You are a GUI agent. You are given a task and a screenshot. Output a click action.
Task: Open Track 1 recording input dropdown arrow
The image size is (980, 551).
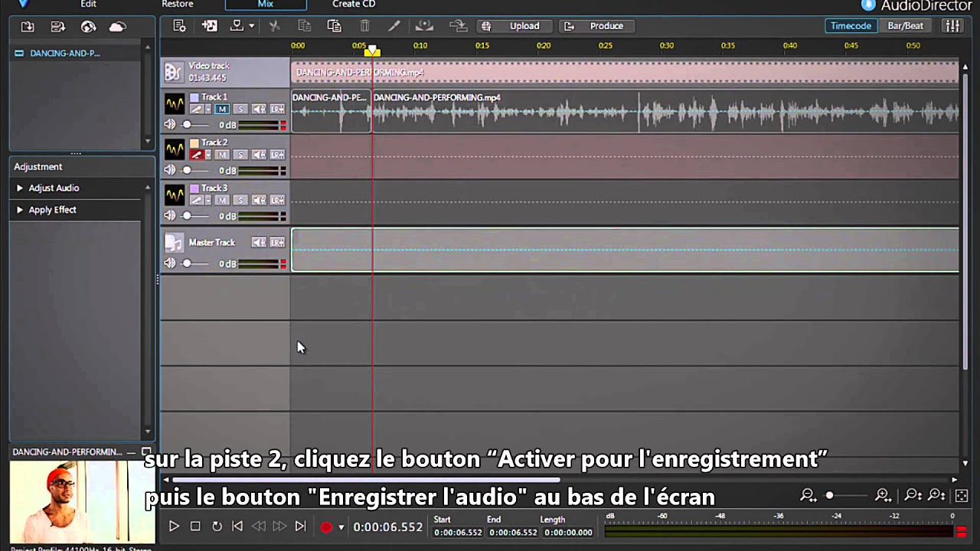[207, 109]
